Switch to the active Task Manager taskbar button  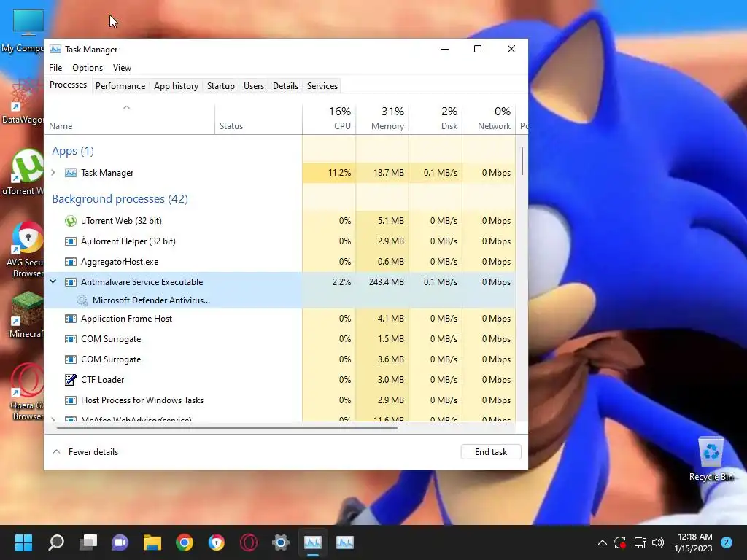pos(313,542)
